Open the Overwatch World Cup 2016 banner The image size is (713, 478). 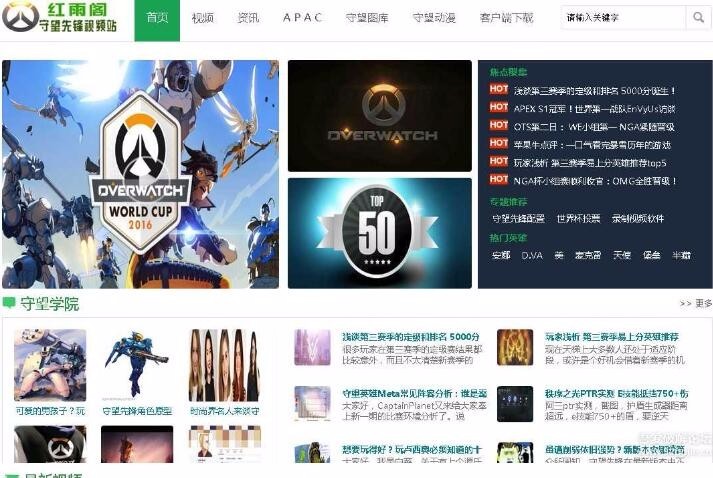pyautogui.click(x=141, y=174)
